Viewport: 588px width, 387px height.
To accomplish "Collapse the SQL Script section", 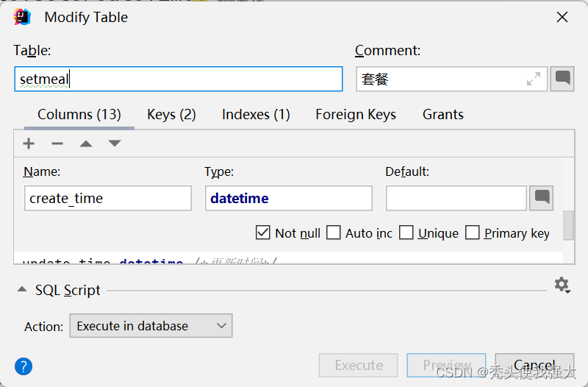I will pyautogui.click(x=22, y=289).
